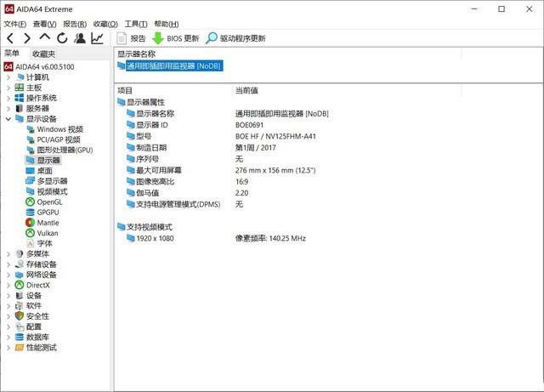Expand the 服务器 tree node
The width and height of the screenshot is (544, 392).
8,108
